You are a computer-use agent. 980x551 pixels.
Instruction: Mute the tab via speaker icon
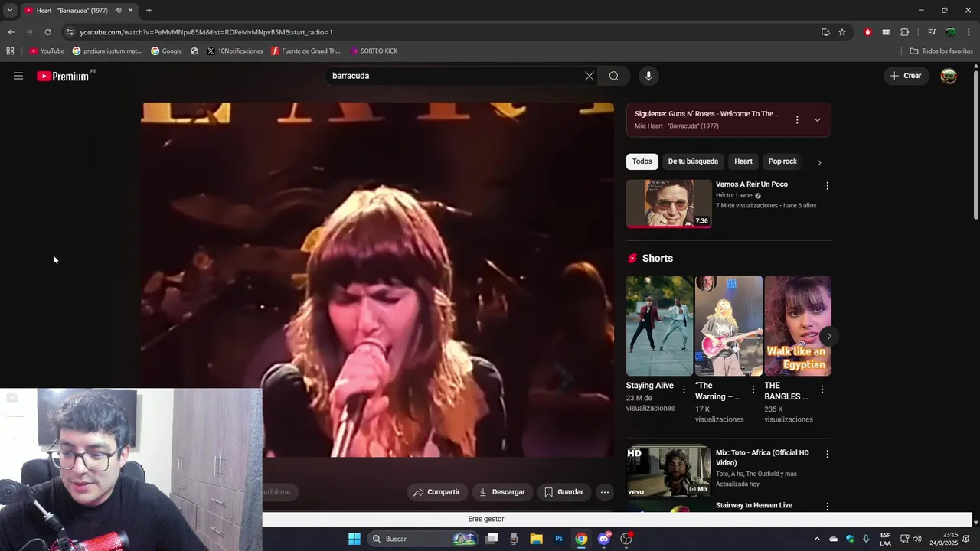point(118,10)
